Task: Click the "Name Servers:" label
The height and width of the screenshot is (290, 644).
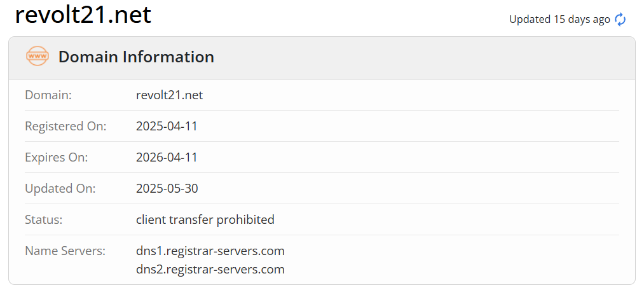Action: click(65, 251)
